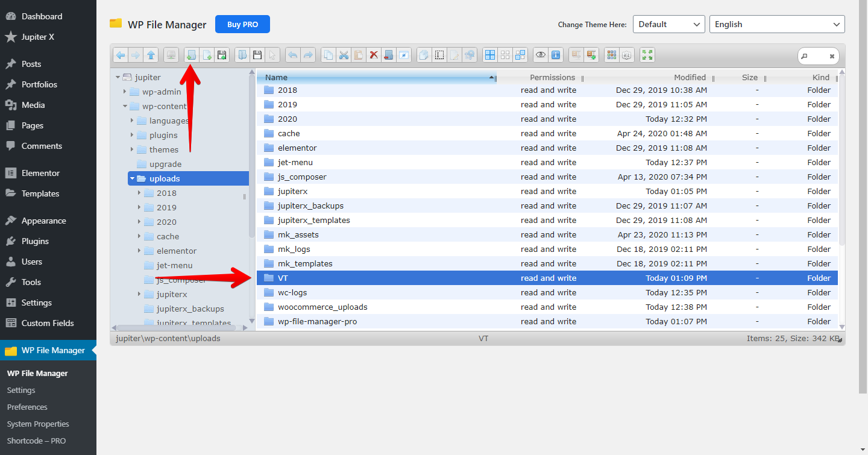Open the Settings submenu link under WP File Manager
868x455 pixels.
21,390
